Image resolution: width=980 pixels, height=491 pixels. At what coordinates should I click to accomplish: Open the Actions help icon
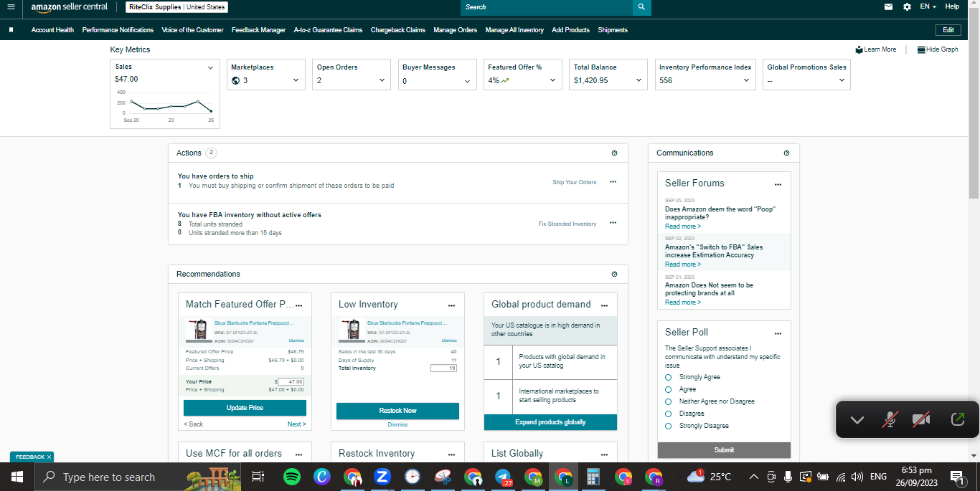click(614, 153)
